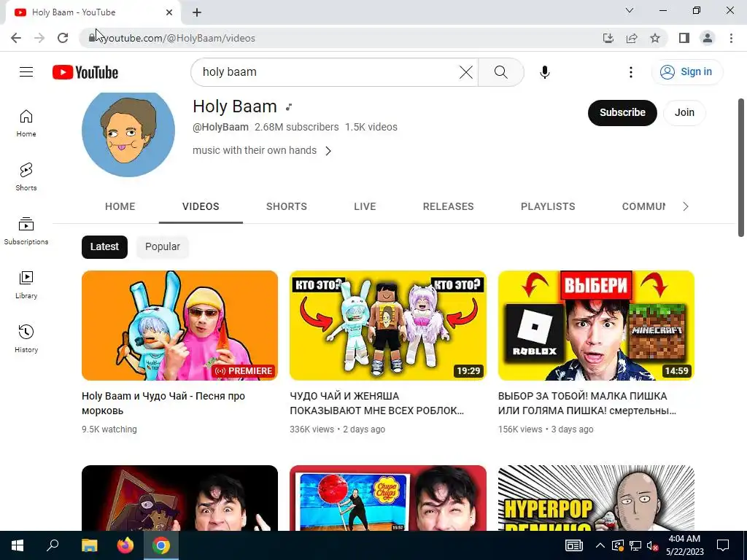Show hidden tray icons chevron
The image size is (747, 560).
600,545
